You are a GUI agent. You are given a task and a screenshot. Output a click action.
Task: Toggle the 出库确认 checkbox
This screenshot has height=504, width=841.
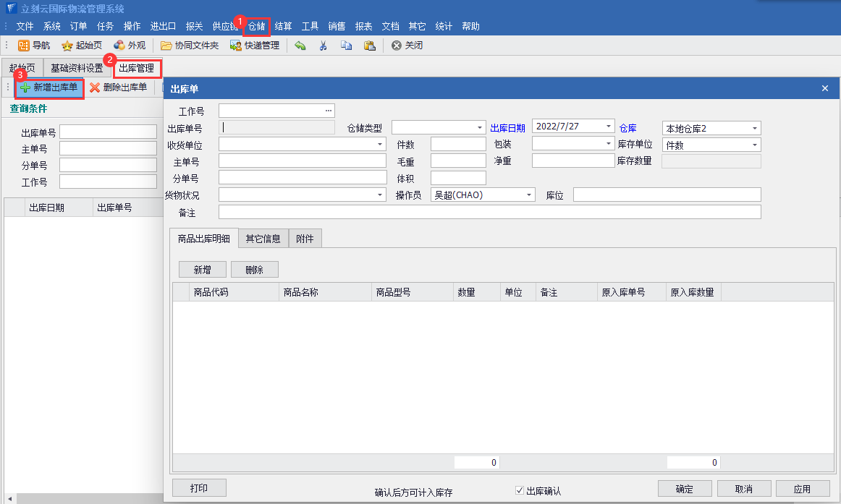click(519, 490)
